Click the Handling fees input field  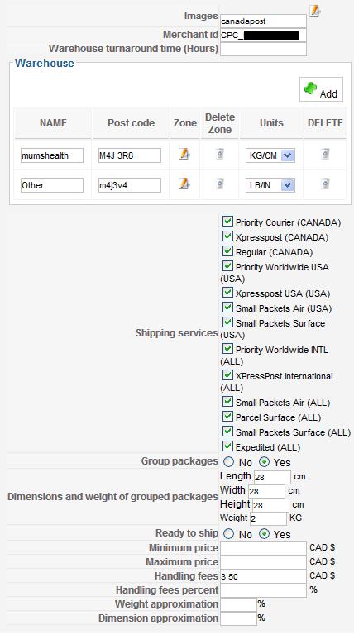(263, 576)
